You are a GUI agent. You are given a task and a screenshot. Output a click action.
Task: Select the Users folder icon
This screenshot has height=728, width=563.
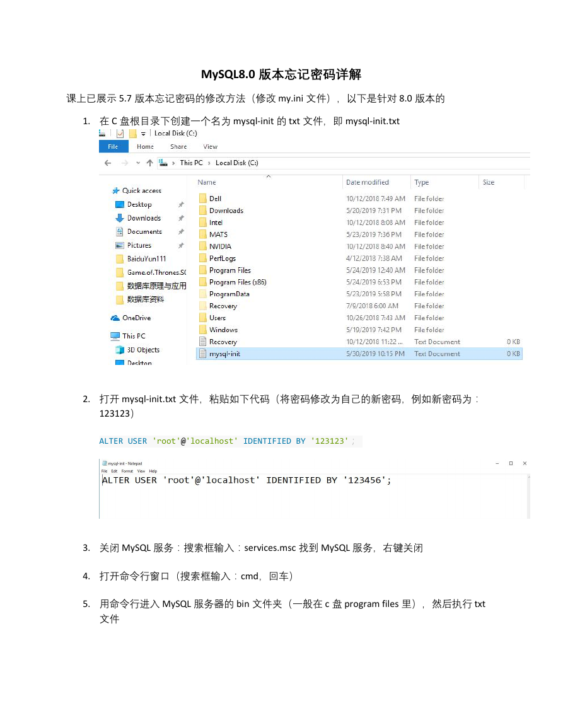pyautogui.click(x=202, y=318)
